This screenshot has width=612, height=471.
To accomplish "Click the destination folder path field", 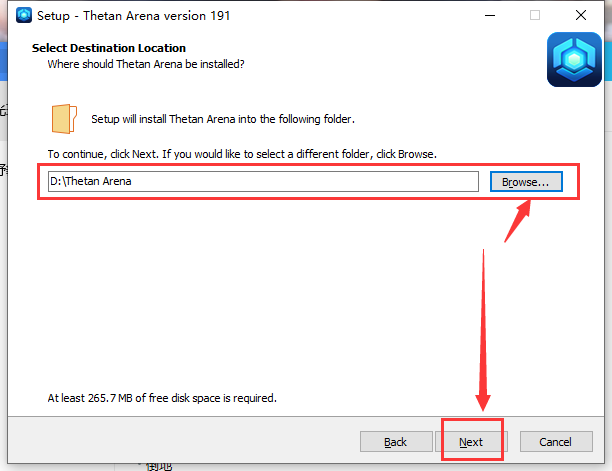I will (x=263, y=181).
